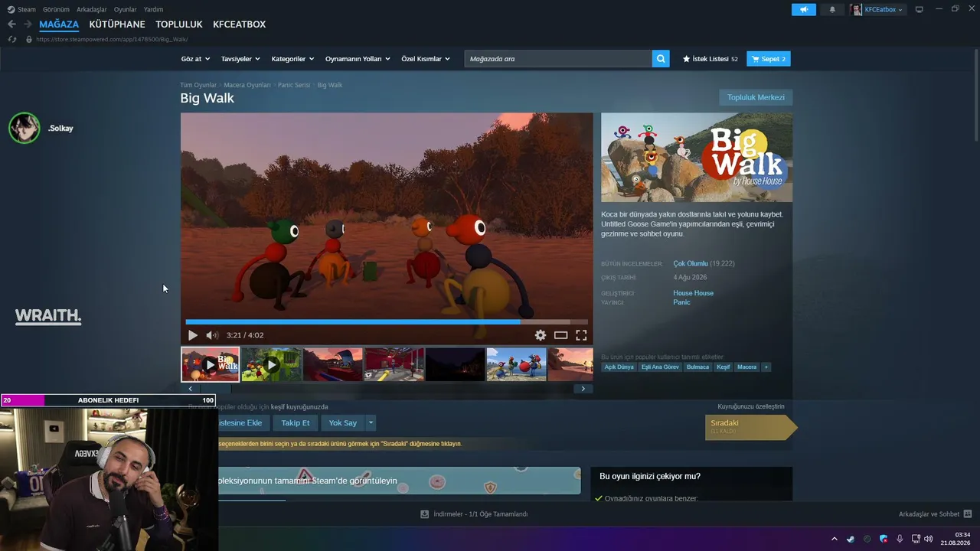Add more tags with the plus button
Viewport: 980px width, 551px height.
pos(766,367)
